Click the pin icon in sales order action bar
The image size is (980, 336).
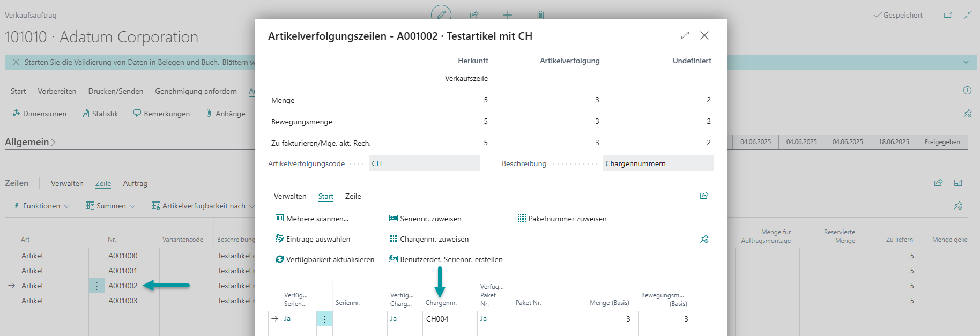pos(967,114)
